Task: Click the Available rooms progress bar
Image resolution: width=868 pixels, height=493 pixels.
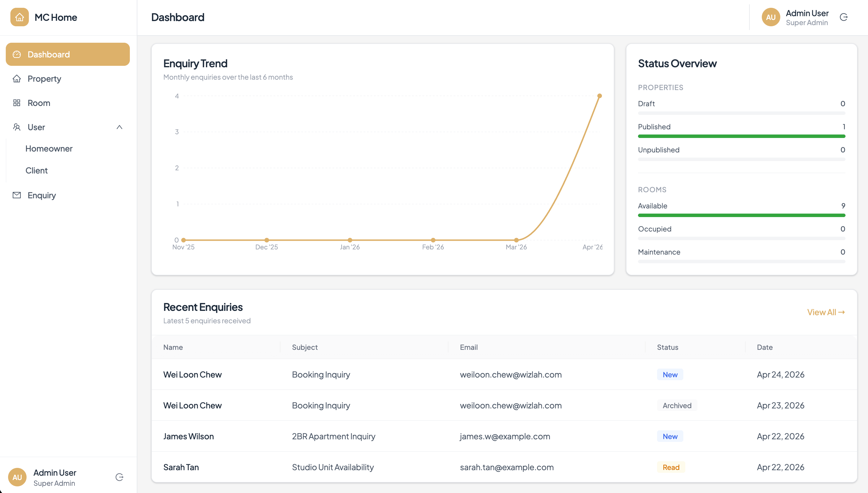Action: [741, 215]
